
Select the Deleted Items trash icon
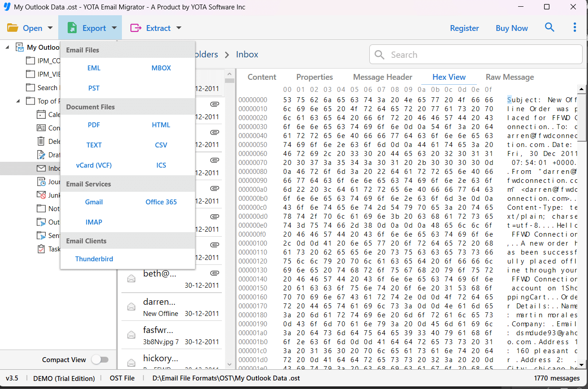[41, 141]
